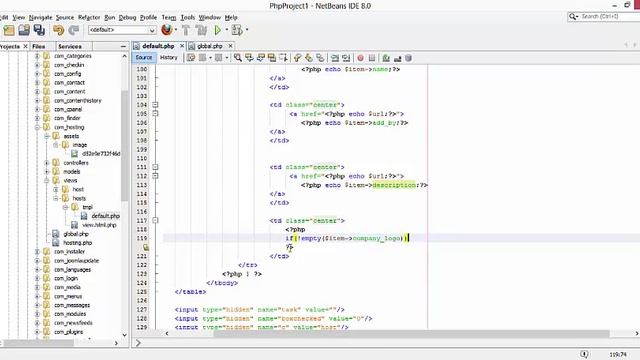This screenshot has width=640, height=360.
Task: Click the Last Edit editor icon
Action: tap(191, 58)
